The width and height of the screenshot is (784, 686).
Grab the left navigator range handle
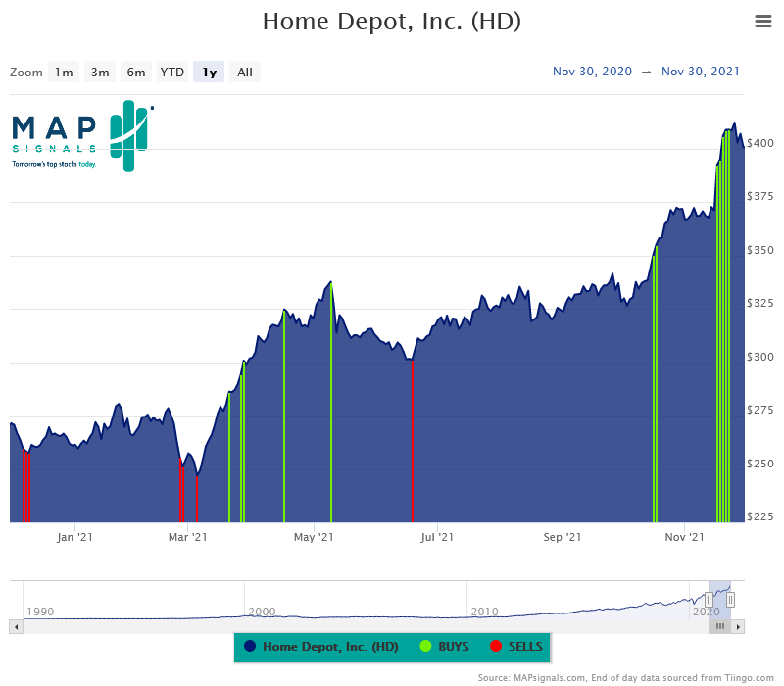[709, 599]
